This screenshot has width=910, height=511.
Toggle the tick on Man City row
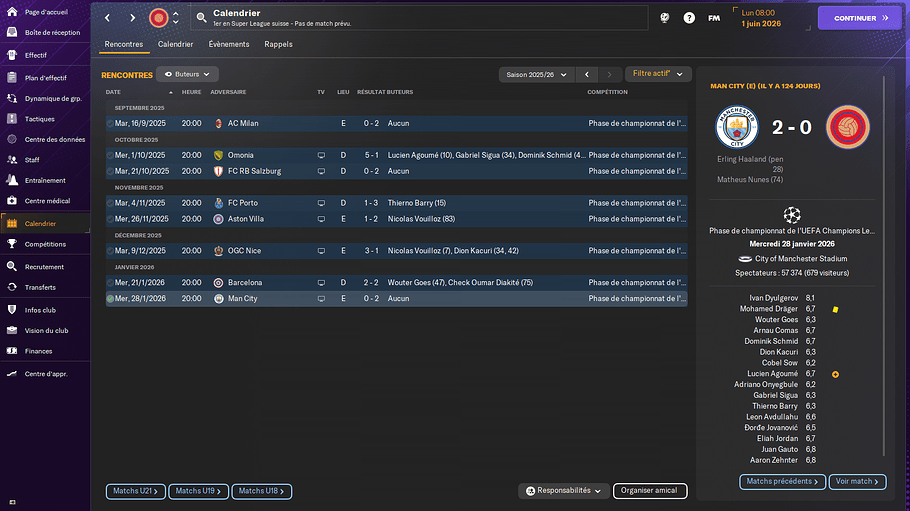point(110,298)
